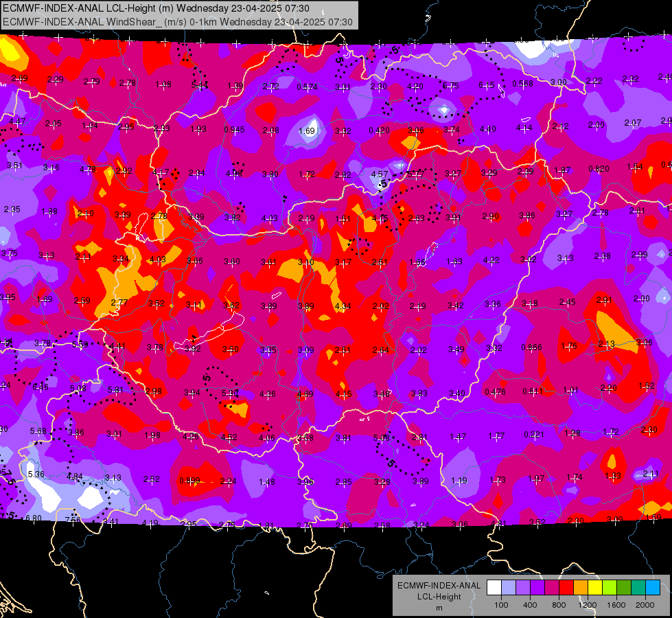The width and height of the screenshot is (672, 618).
Task: Click the legend label 800
Action: (x=559, y=605)
